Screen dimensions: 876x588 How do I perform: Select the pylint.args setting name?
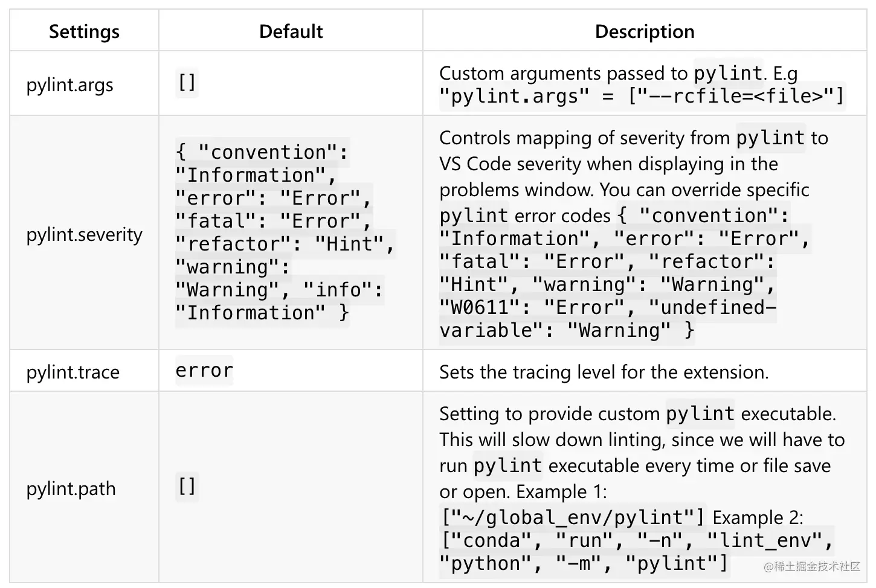pyautogui.click(x=69, y=85)
